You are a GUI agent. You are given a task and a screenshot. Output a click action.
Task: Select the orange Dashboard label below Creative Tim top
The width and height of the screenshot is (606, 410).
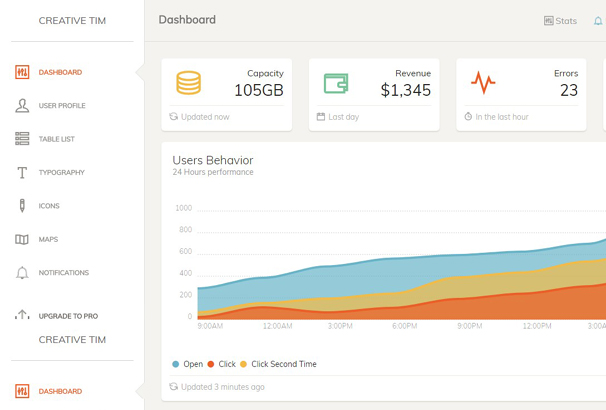pyautogui.click(x=60, y=72)
